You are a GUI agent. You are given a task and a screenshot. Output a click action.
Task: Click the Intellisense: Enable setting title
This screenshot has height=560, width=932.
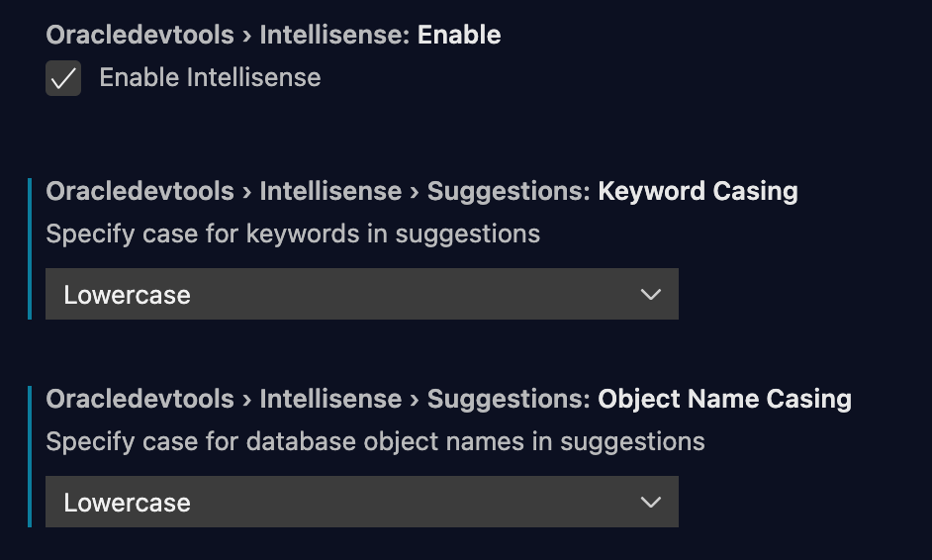pos(273,35)
